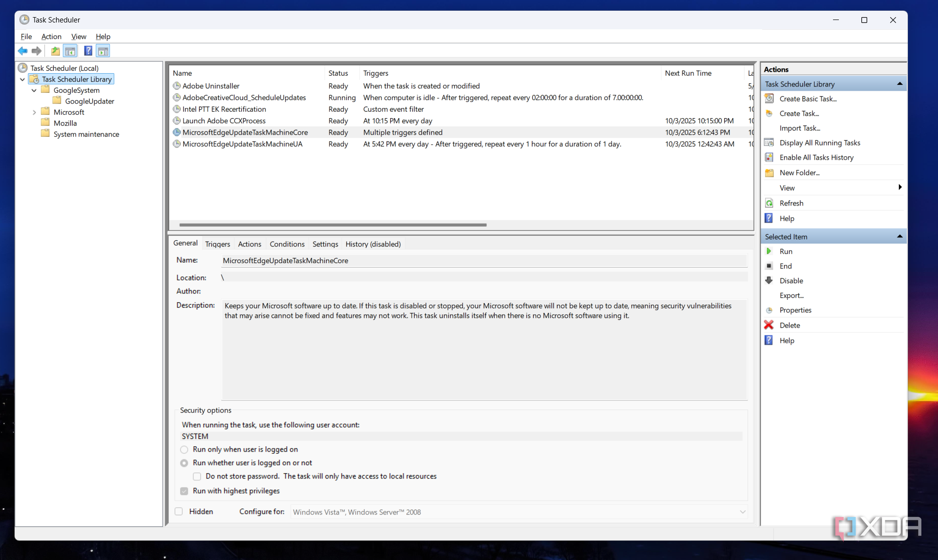
Task: Toggle the Hidden checkbox
Action: coord(179,512)
